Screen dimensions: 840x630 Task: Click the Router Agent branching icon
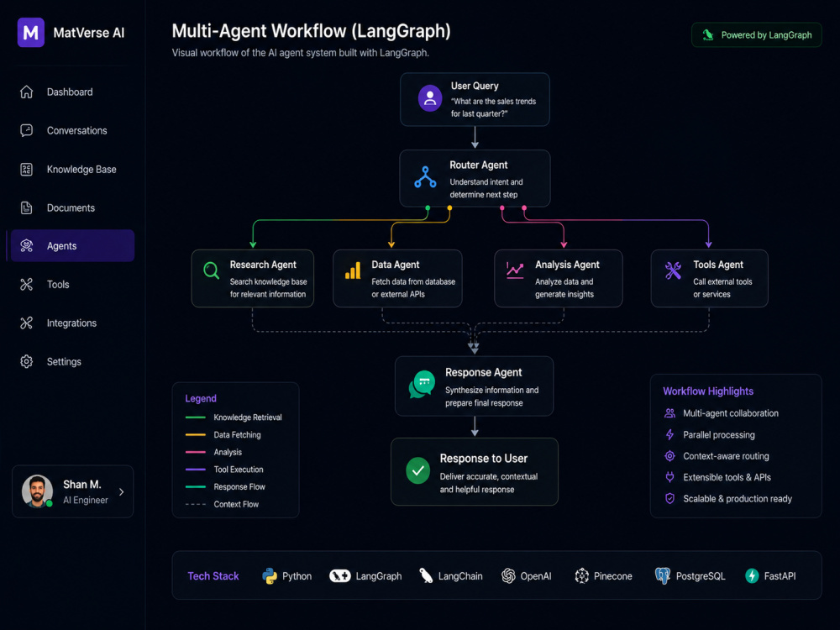425,177
